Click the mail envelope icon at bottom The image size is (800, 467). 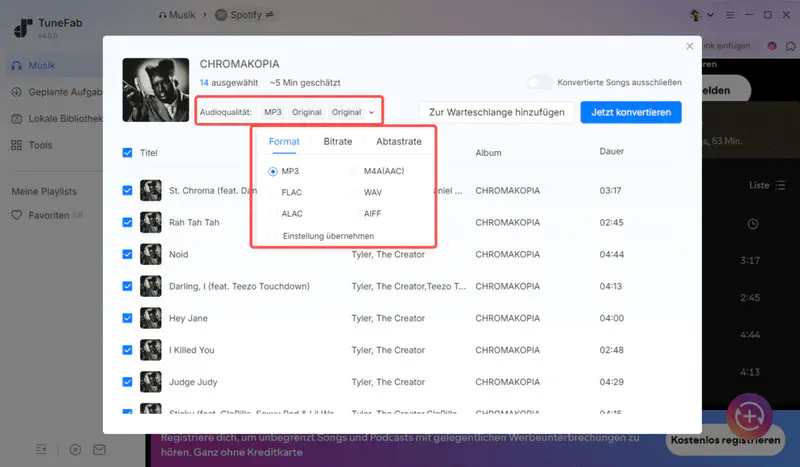pyautogui.click(x=99, y=449)
